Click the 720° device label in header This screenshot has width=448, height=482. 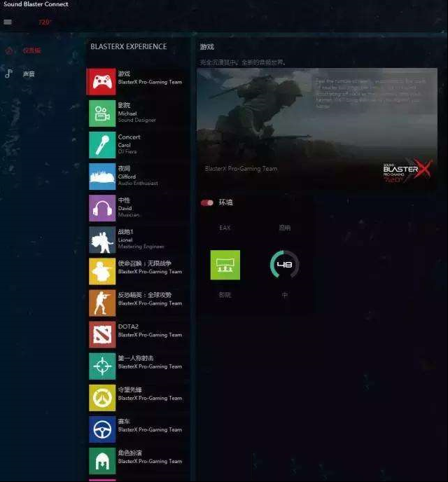click(x=45, y=22)
